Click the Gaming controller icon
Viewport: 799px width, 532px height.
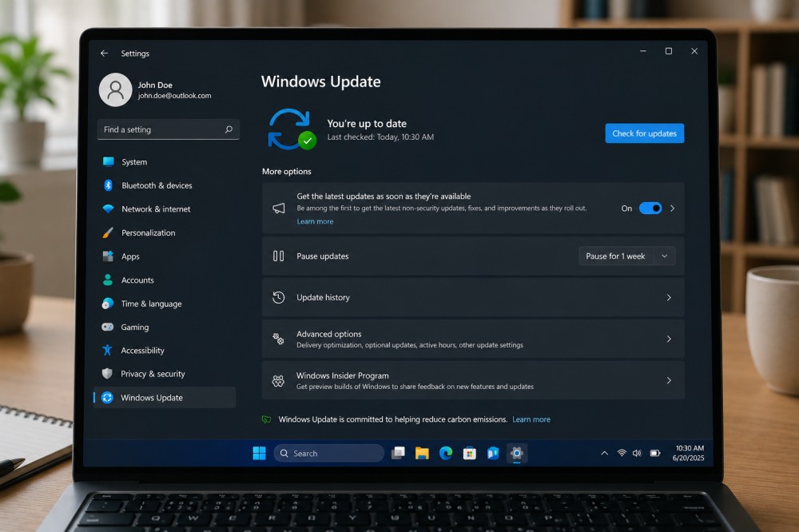click(108, 327)
